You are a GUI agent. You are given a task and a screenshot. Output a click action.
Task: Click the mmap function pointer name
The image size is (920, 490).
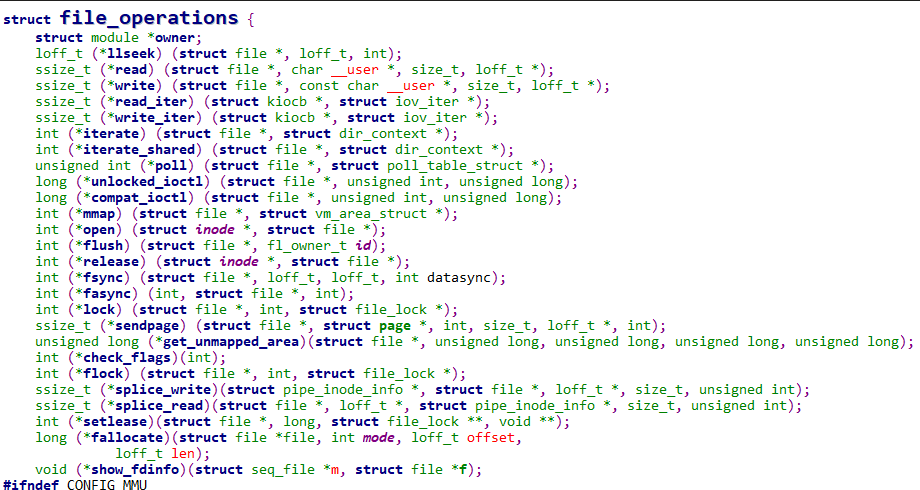pyautogui.click(x=99, y=214)
